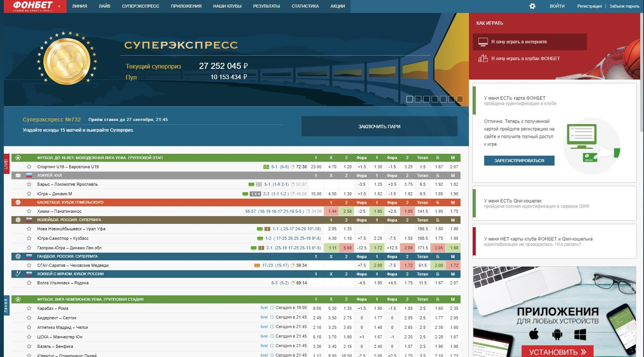Expand the У меня НЕТ карты клуба ФОНБЕТ card
This screenshot has width=644, height=357.
555,241
